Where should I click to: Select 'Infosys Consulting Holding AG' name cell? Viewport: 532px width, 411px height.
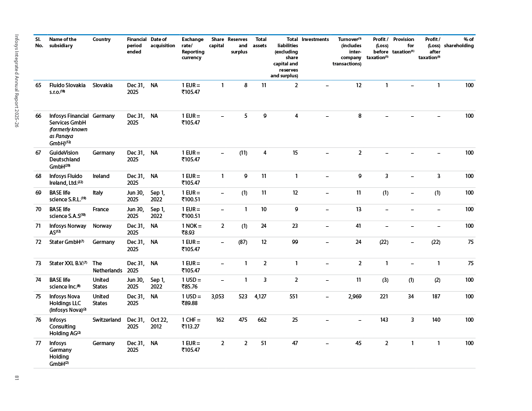pos(65,326)
